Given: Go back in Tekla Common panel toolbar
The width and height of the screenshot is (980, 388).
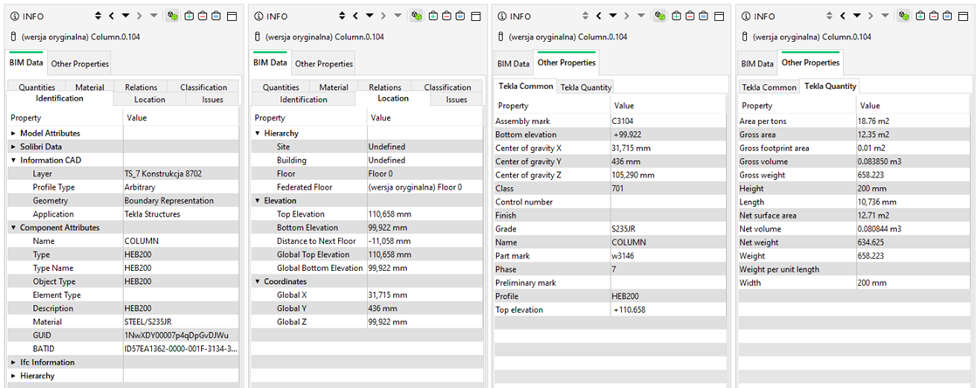Looking at the screenshot, I should pos(599,17).
